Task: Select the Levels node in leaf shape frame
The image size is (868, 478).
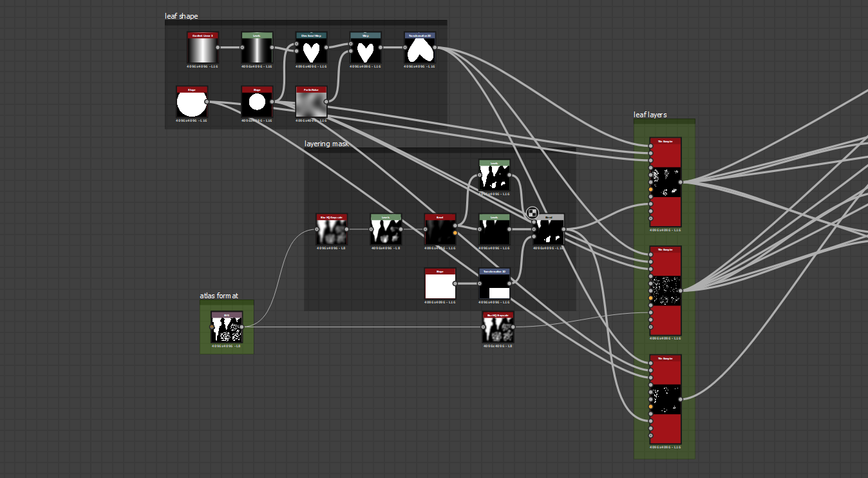Action: coord(257,48)
